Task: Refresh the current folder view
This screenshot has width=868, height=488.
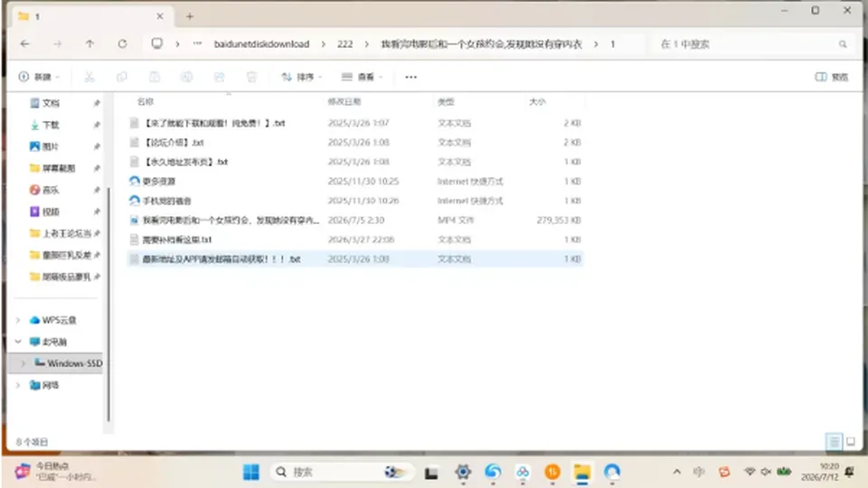Action: coord(122,43)
